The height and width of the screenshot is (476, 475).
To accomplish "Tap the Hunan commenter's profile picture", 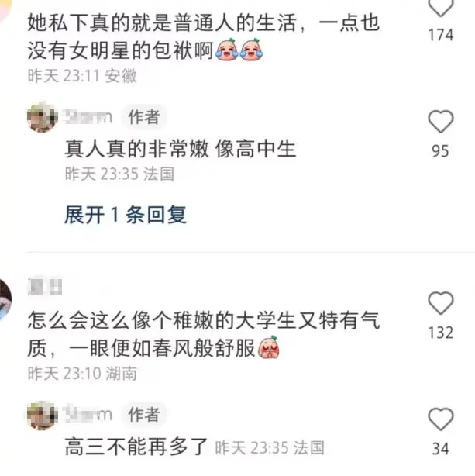I will (x=5, y=299).
